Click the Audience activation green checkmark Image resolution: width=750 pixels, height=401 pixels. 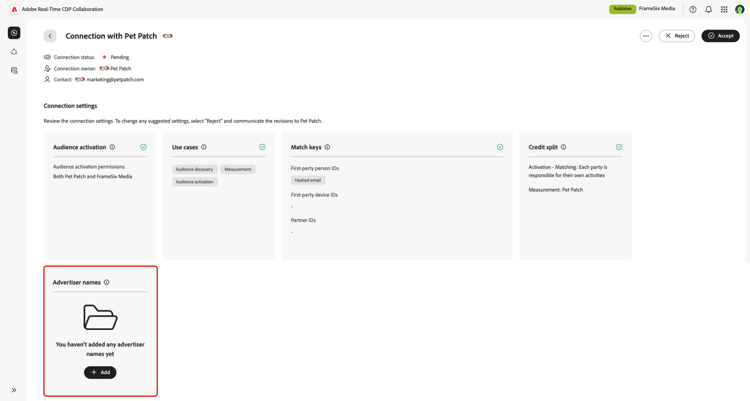(x=143, y=147)
